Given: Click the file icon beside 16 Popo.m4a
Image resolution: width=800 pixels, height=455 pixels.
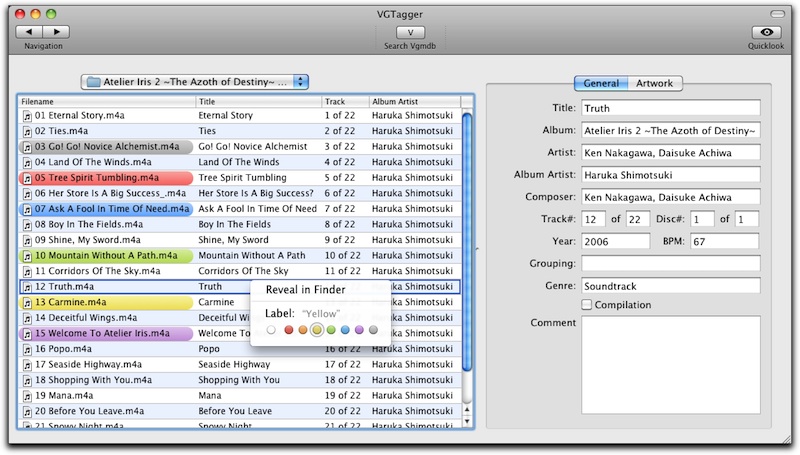Looking at the screenshot, I should pyautogui.click(x=27, y=349).
